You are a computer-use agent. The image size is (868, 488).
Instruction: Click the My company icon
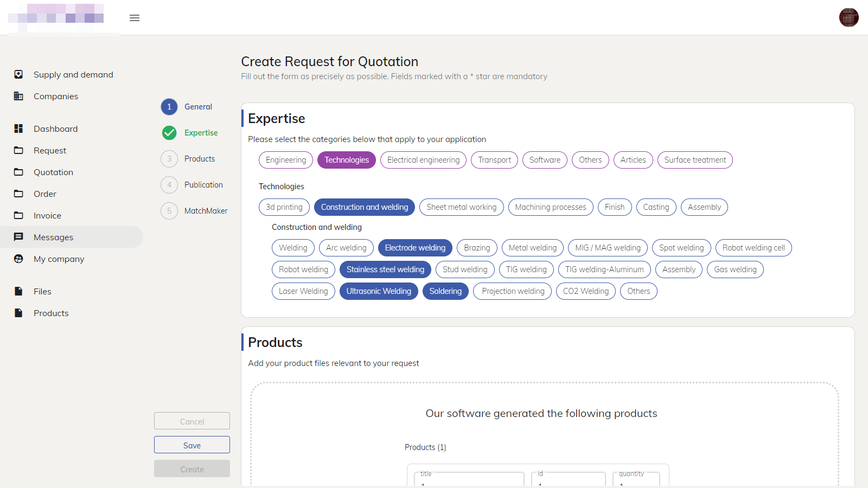pos(18,259)
